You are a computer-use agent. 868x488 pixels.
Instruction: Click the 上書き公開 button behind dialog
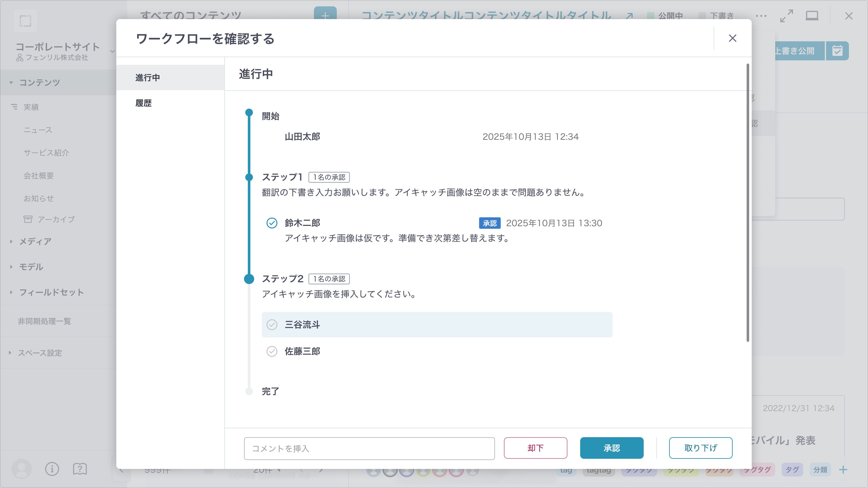pyautogui.click(x=799, y=51)
